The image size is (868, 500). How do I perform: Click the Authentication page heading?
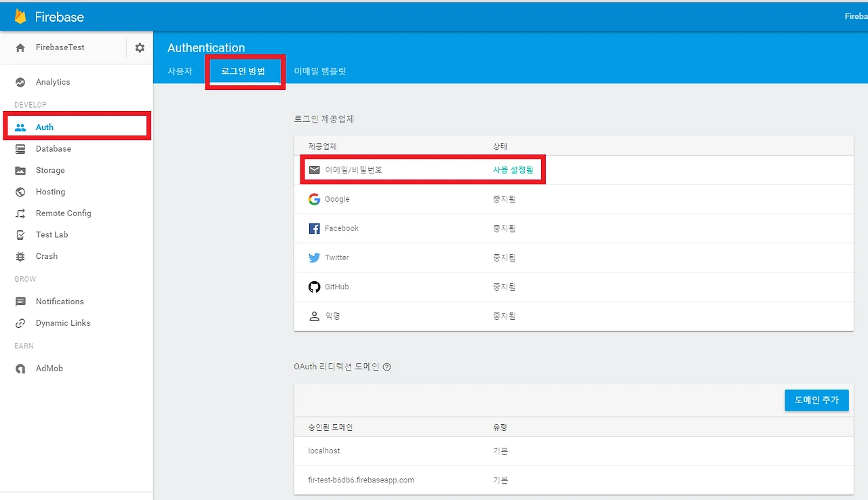tap(206, 47)
